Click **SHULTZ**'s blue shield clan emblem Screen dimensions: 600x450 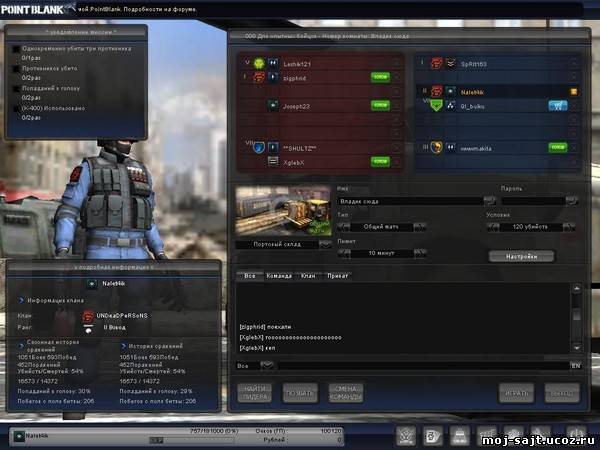coord(259,148)
